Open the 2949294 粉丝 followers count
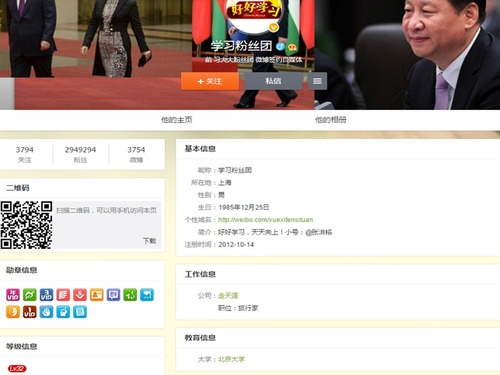 coord(80,154)
